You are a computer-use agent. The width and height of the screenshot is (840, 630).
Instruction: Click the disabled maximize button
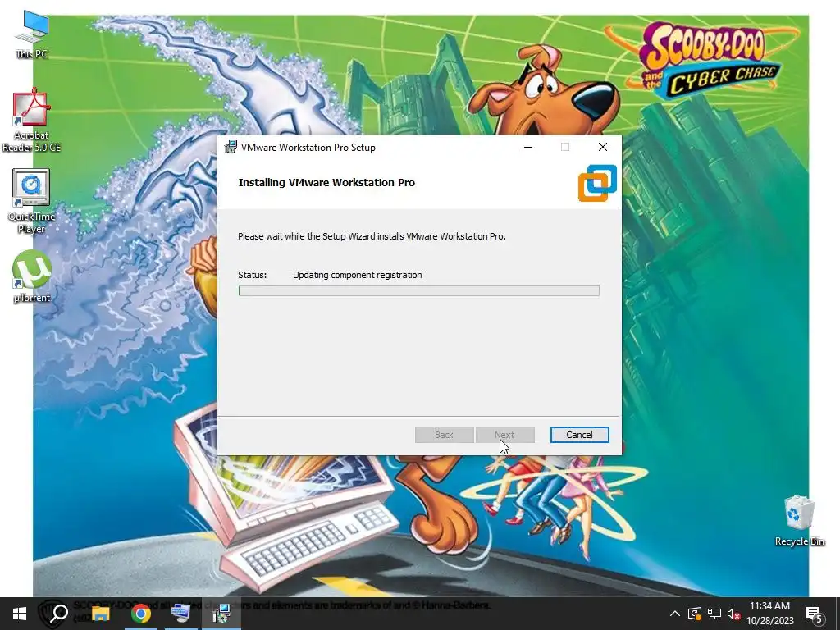pos(565,148)
